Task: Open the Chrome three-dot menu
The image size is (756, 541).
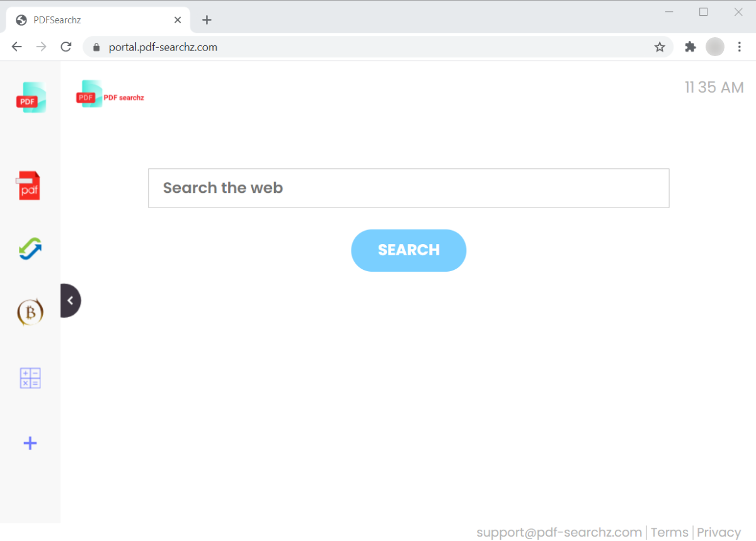Action: [x=739, y=47]
